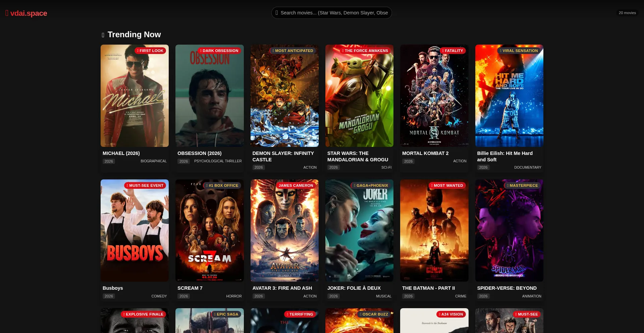Open the Avatar Fire and Ash poster
The width and height of the screenshot is (644, 333).
coord(284,230)
